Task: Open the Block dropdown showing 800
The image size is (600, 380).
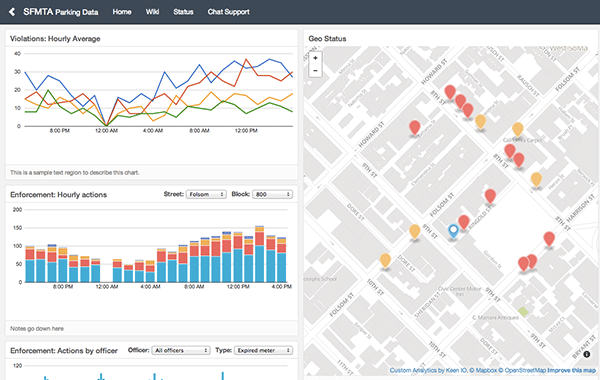Action: (272, 194)
